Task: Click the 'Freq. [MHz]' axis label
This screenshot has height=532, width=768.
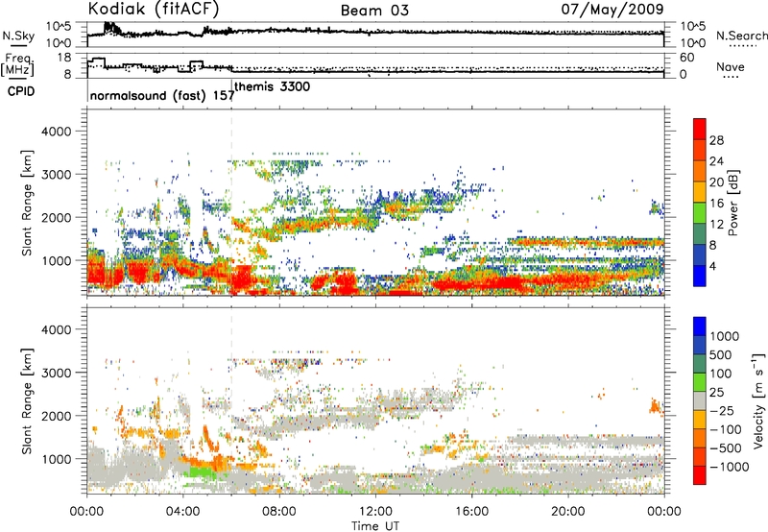Action: [18, 65]
